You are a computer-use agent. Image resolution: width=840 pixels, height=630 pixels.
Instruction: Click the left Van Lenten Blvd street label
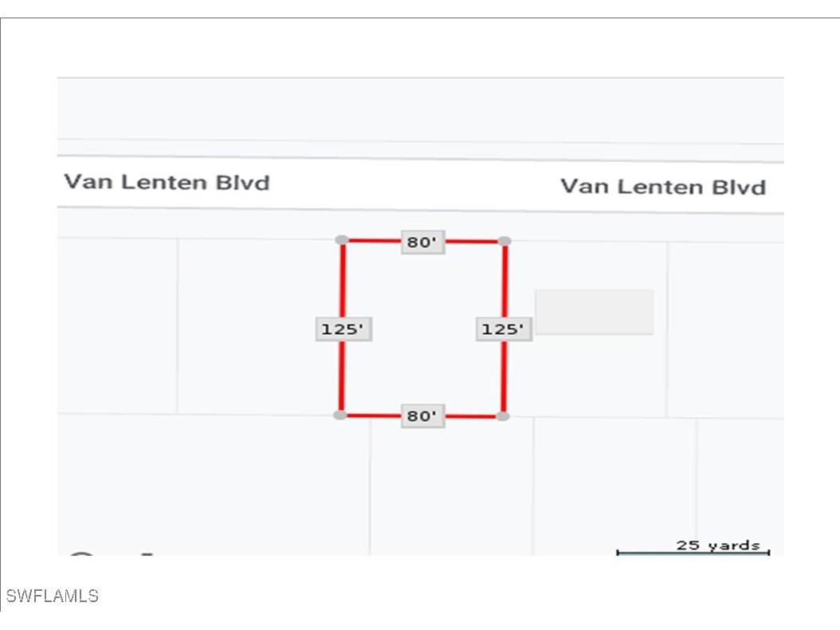click(x=167, y=183)
